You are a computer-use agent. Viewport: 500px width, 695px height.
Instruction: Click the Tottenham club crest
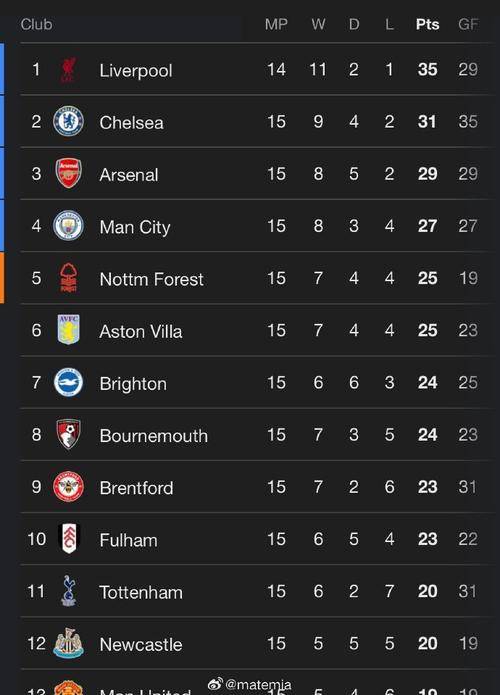click(68, 591)
